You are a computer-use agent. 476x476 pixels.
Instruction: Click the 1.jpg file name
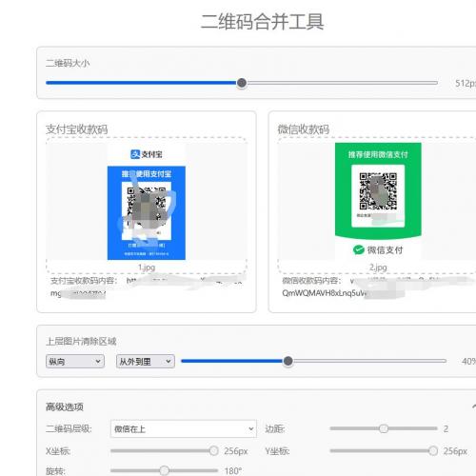[147, 268]
